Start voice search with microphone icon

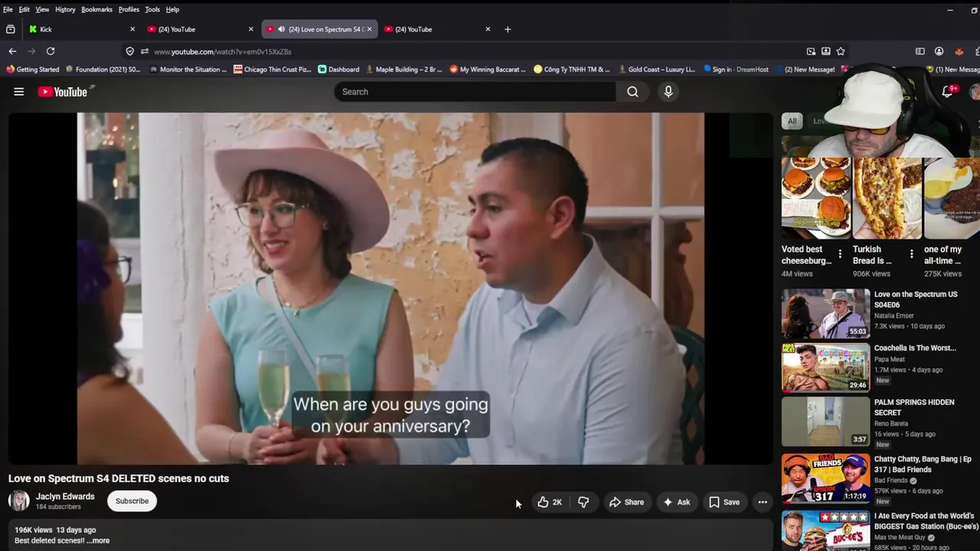(668, 92)
